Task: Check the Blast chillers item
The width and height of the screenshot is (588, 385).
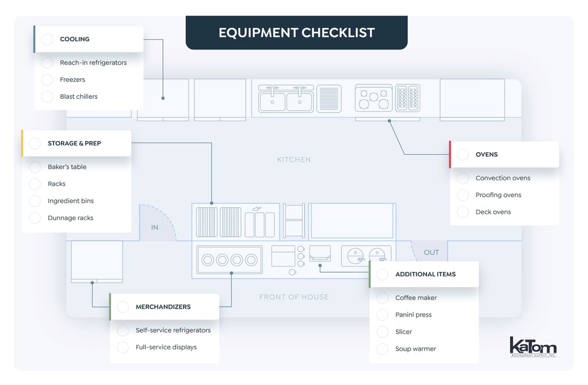Action: tap(47, 97)
